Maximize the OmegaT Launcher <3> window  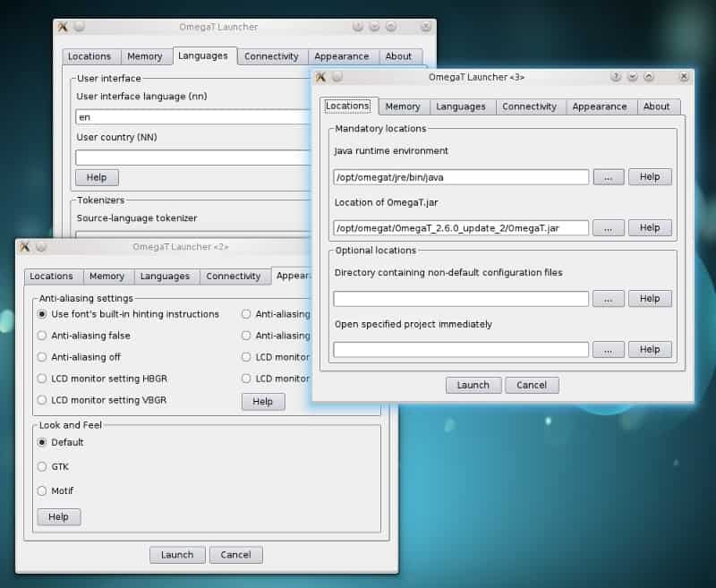tap(649, 77)
